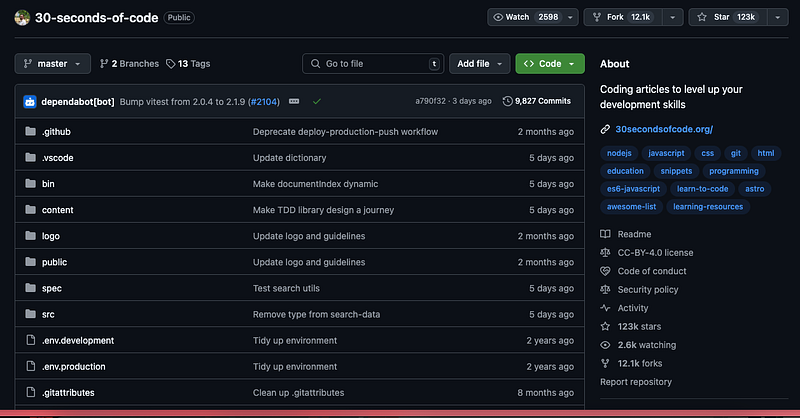Viewport: 800px width, 418px height.
Task: Click the 123k stars star icon in About
Action: pos(605,326)
